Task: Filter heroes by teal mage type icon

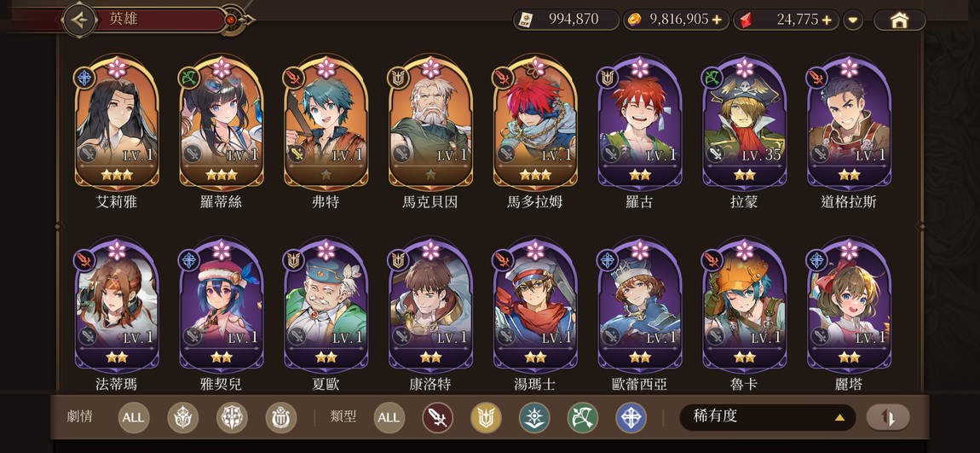Action: coord(534,418)
